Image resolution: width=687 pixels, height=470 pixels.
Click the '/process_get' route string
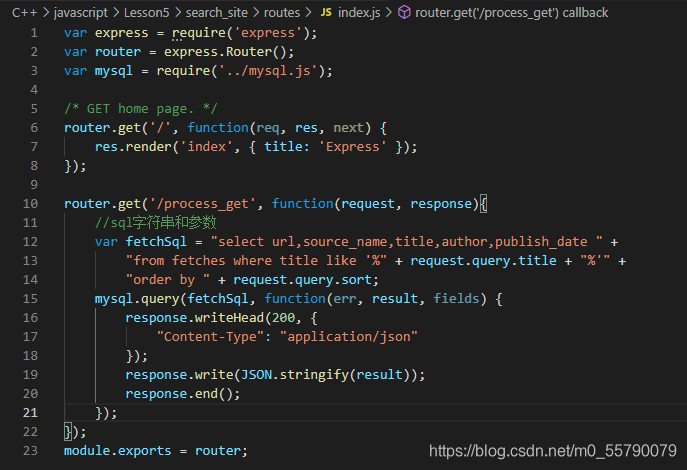pos(202,204)
